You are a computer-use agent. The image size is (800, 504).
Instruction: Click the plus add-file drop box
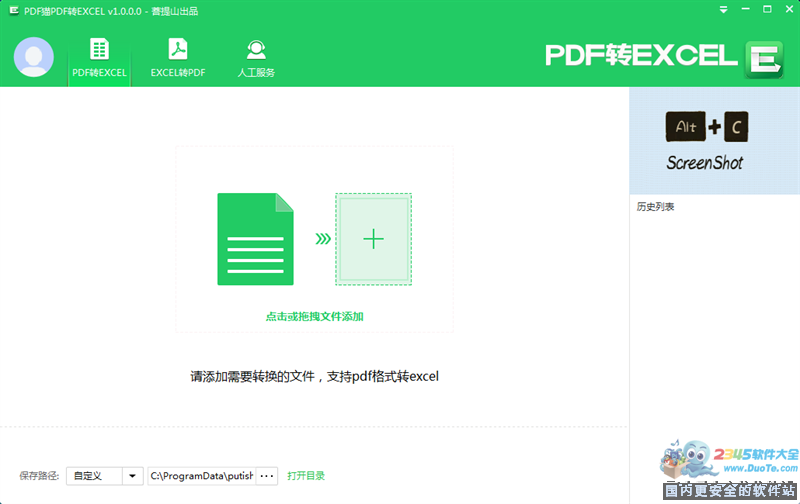(373, 239)
